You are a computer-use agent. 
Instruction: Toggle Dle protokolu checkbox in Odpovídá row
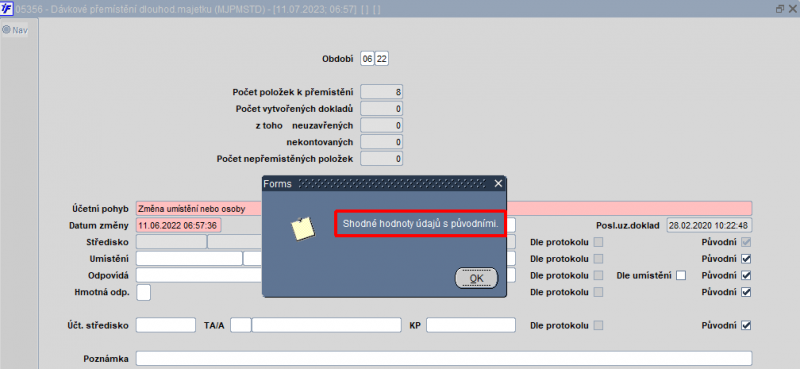coord(598,276)
